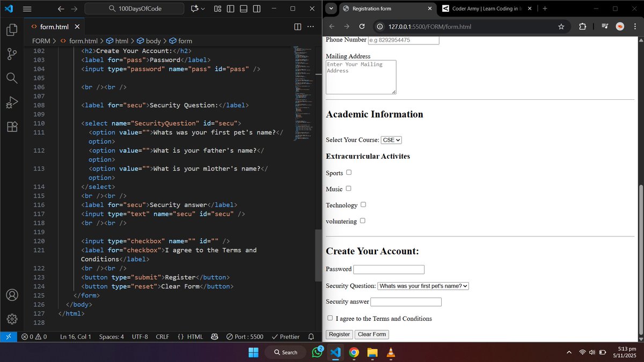Click the Copilot status bar icon
644x362 pixels.
(215, 337)
